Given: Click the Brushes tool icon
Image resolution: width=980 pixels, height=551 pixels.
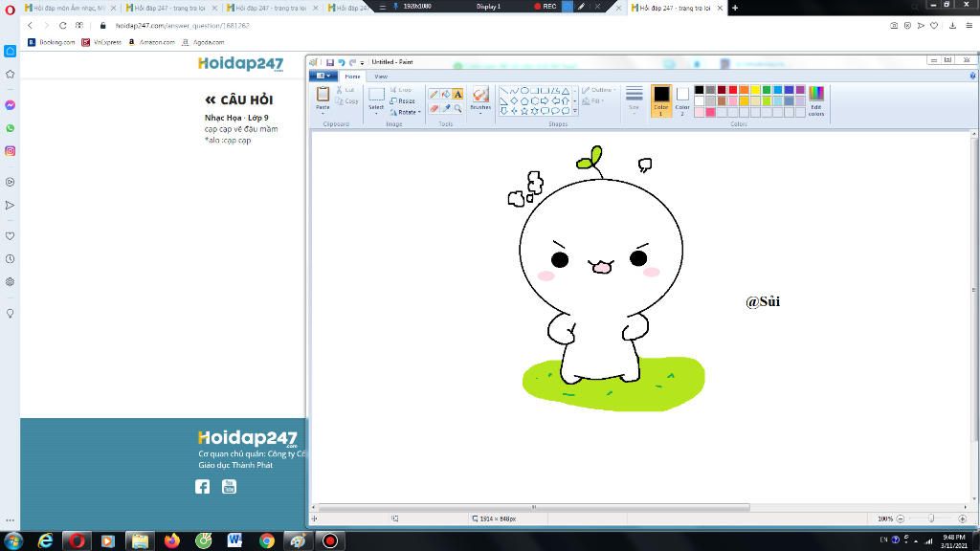Looking at the screenshot, I should coord(480,95).
